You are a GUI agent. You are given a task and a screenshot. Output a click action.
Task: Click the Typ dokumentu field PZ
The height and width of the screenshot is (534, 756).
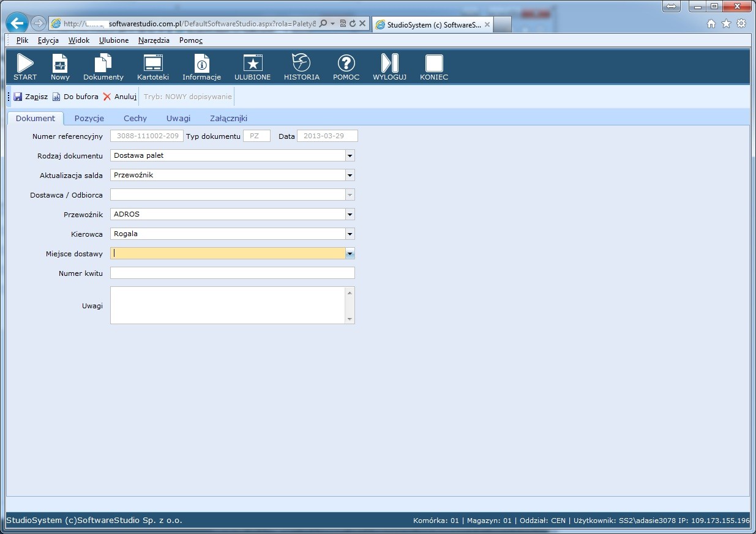point(257,136)
